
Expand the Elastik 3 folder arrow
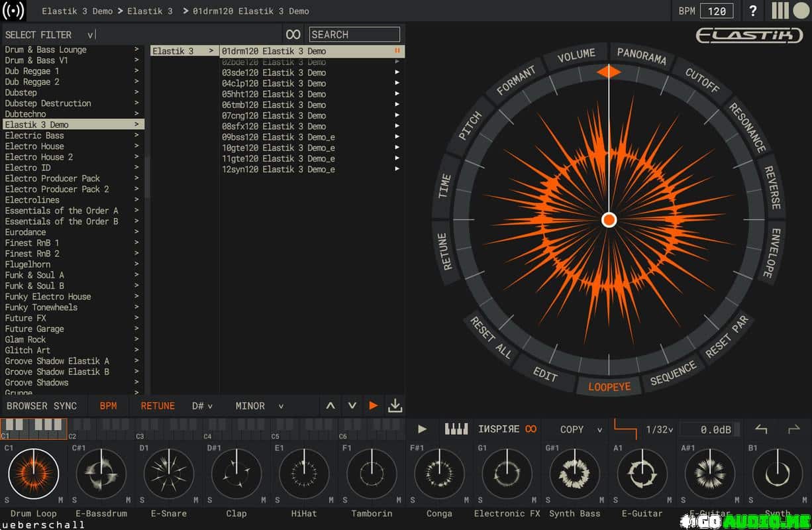click(x=211, y=51)
